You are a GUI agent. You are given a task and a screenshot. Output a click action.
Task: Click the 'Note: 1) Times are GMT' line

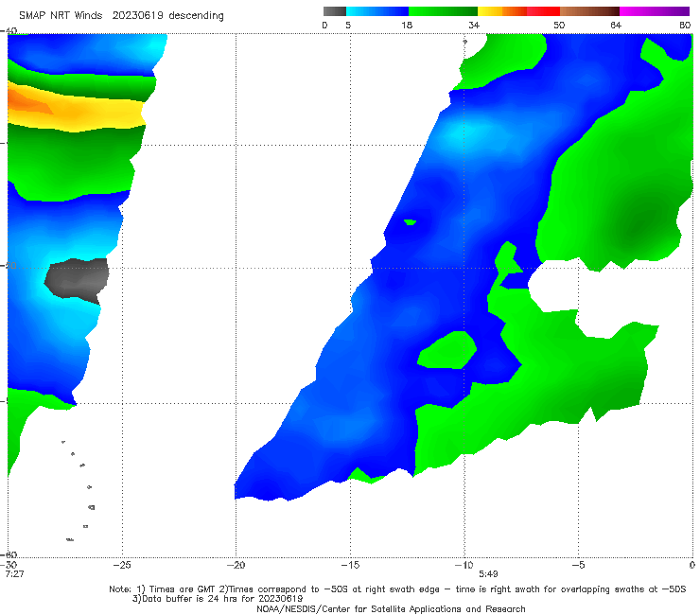pyautogui.click(x=397, y=589)
